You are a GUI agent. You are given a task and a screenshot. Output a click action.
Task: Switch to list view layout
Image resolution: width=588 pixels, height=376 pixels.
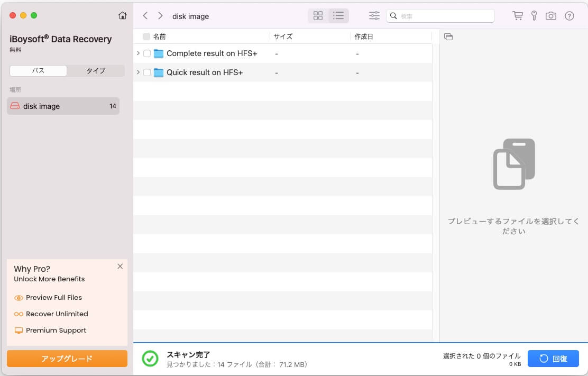pyautogui.click(x=338, y=16)
